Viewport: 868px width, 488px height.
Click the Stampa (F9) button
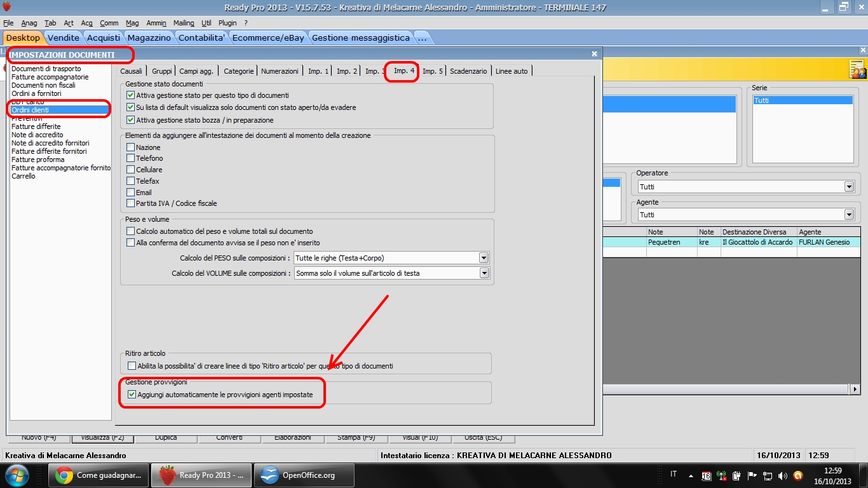point(356,438)
